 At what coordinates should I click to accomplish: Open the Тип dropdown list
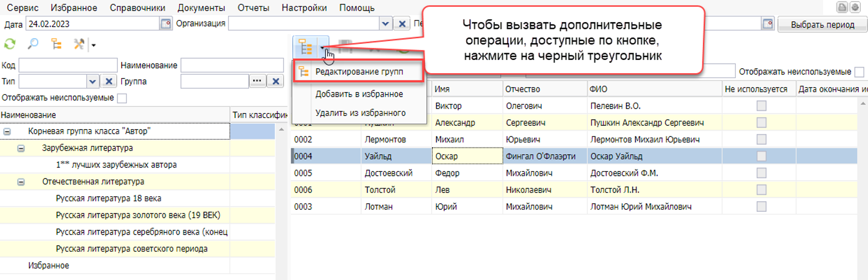tap(92, 82)
